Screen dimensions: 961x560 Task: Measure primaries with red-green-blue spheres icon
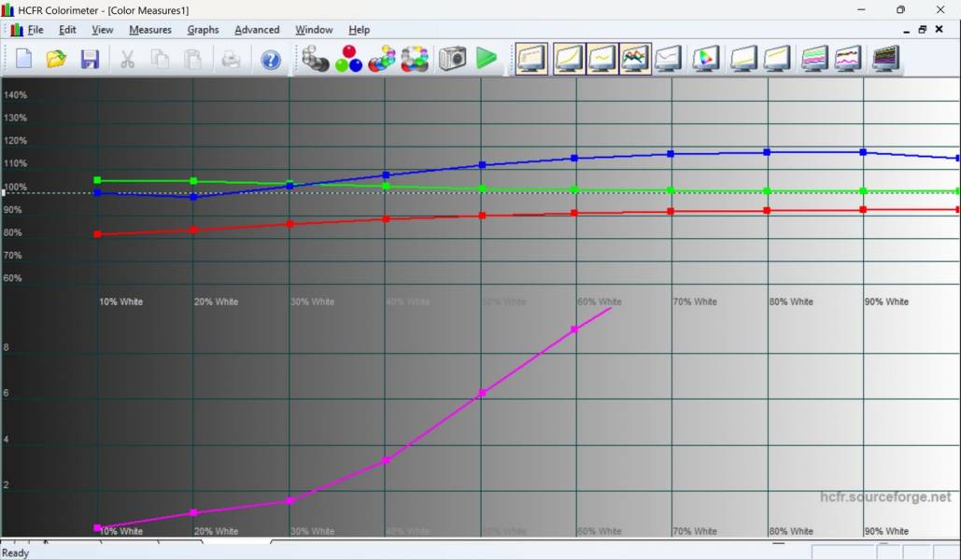(348, 60)
